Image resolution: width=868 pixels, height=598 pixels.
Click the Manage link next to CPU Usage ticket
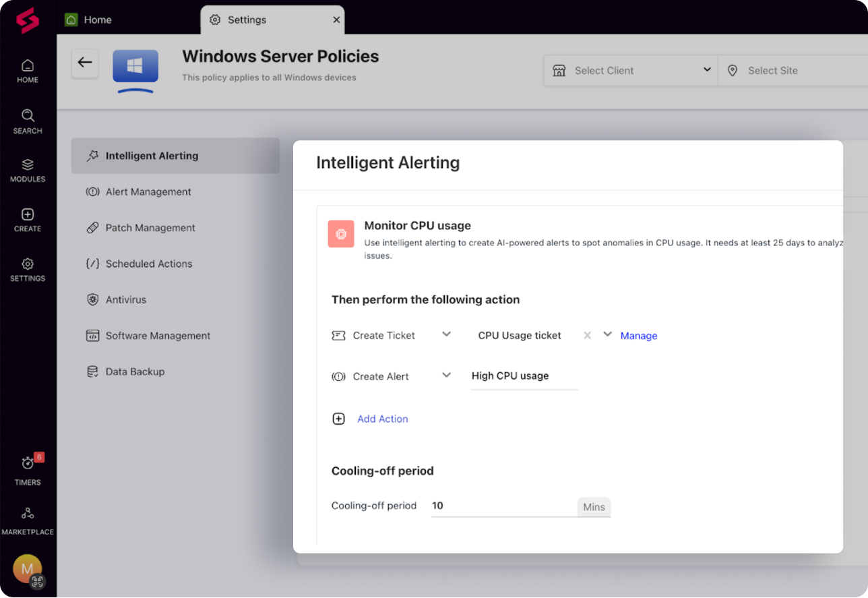click(x=638, y=335)
